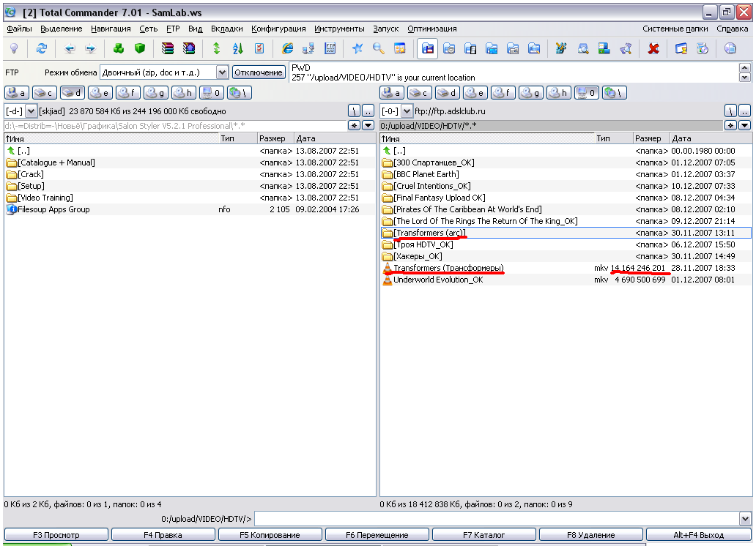Viewport: 756px width, 546px height.
Task: Open left panel's favorites asterisk button
Action: 355,125
